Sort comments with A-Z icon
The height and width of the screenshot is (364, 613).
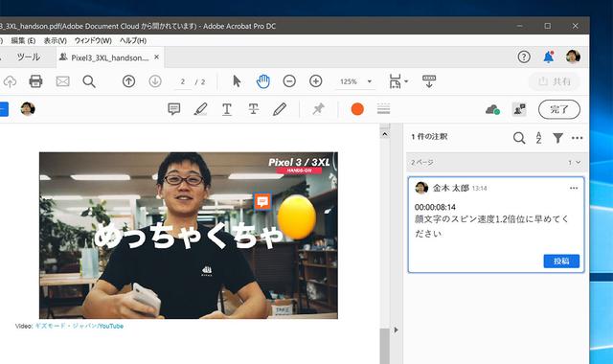point(538,138)
